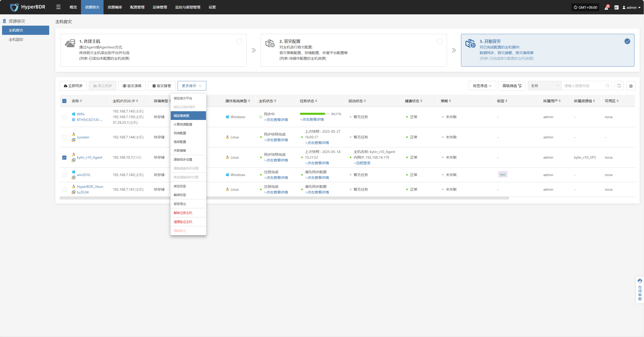Open the 资源编排 top navigation tab

coord(115,7)
